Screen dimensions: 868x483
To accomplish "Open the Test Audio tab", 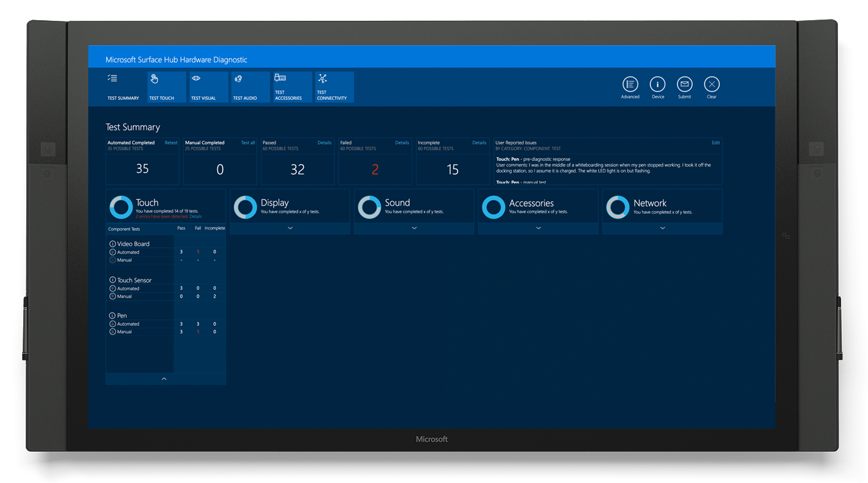I will pos(251,87).
